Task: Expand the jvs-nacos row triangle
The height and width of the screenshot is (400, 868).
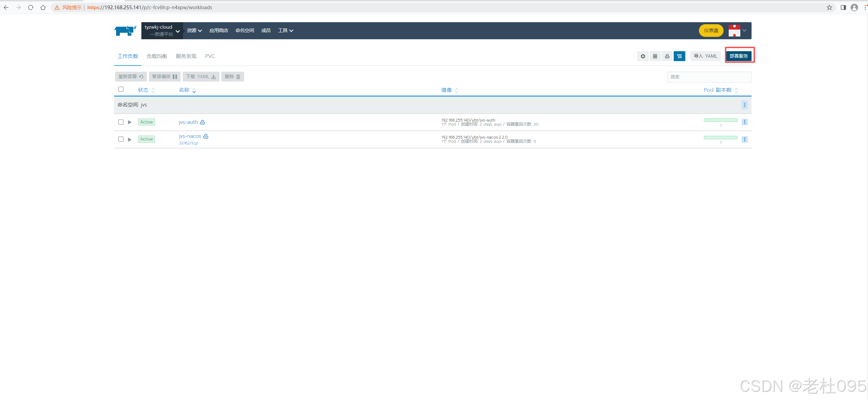Action: pyautogui.click(x=130, y=139)
